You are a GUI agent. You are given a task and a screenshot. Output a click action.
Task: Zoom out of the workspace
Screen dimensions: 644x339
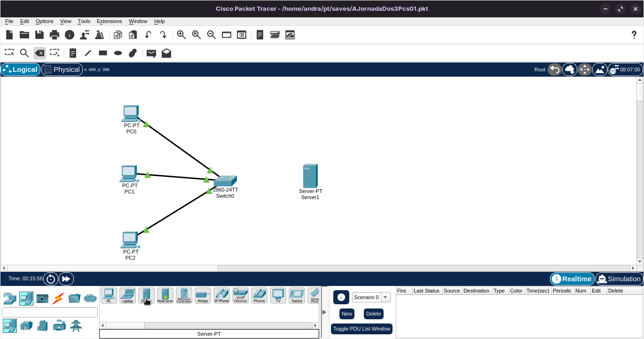tap(212, 35)
